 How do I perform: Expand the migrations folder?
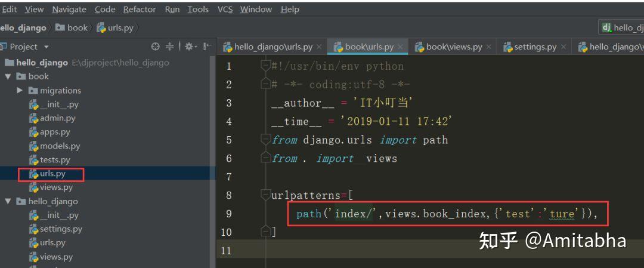click(19, 91)
